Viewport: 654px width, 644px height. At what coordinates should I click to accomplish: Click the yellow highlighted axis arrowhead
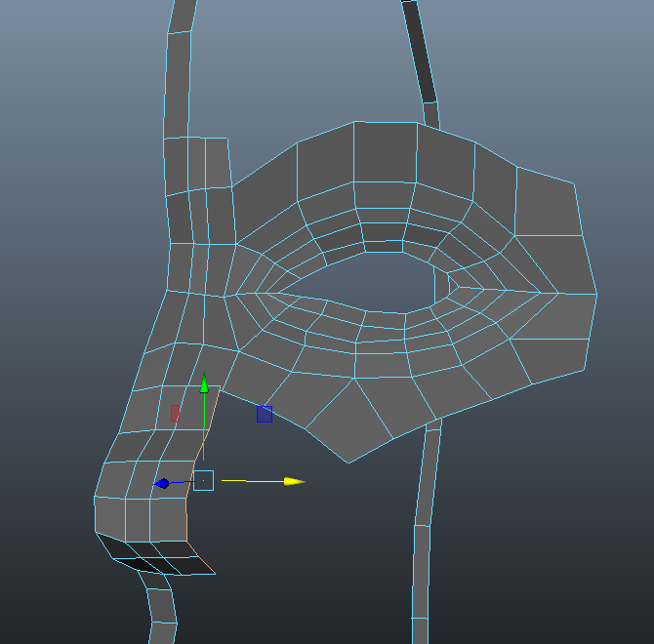coord(295,481)
